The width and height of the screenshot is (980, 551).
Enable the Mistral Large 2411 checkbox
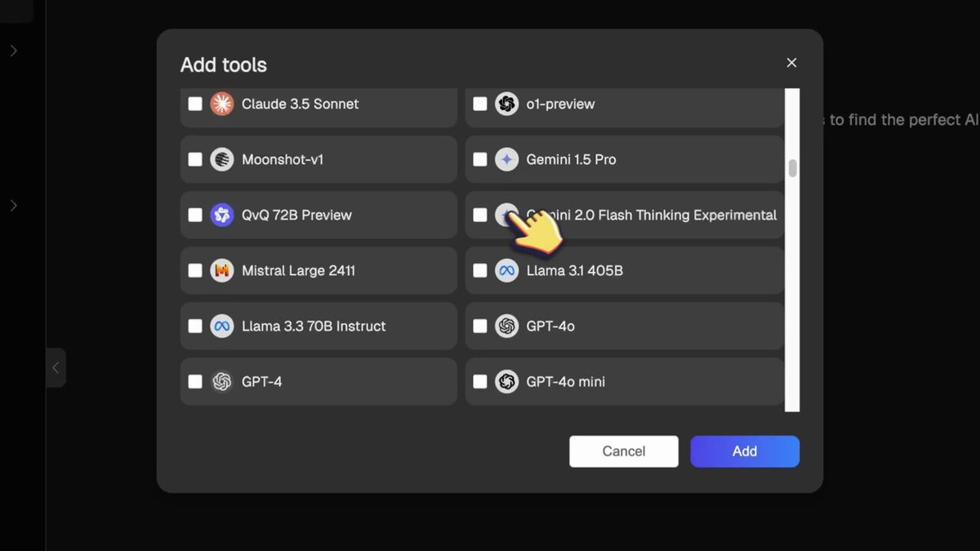coord(195,270)
